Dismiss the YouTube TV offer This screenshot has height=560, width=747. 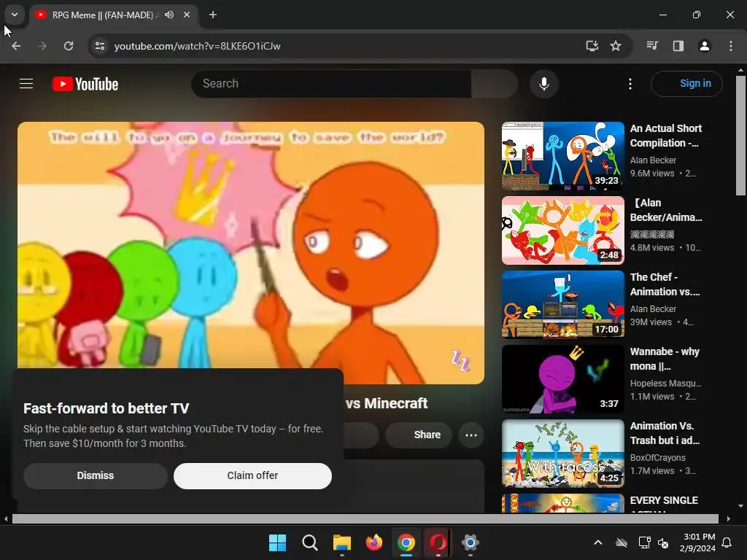(96, 475)
